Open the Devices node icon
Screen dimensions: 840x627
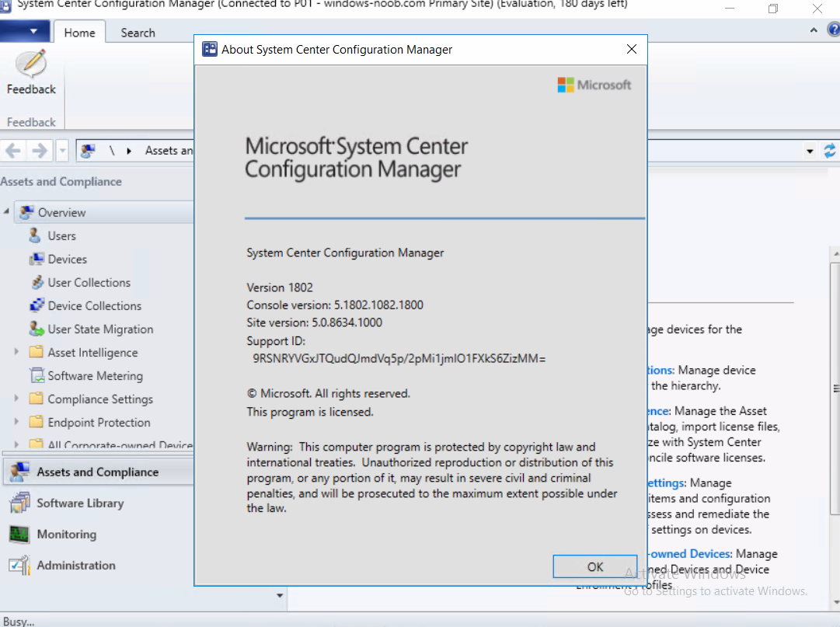(37, 260)
